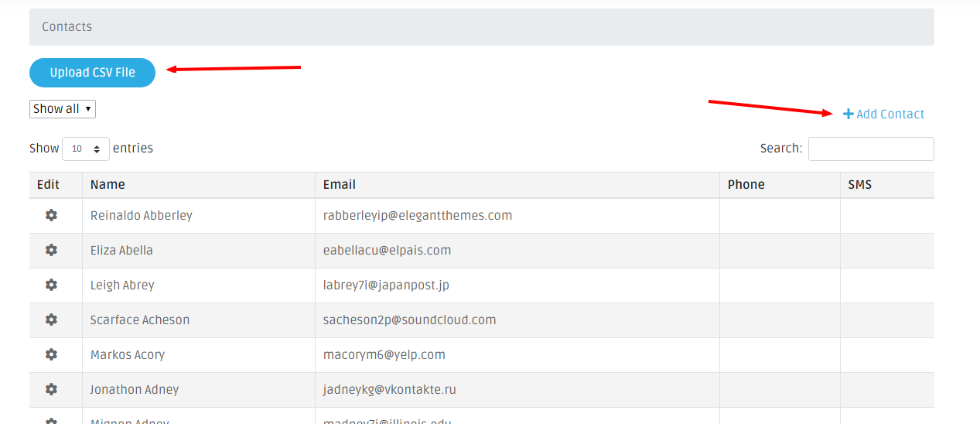Sort contacts by Email column header
Viewport: 980px width, 424px height.
pos(340,184)
